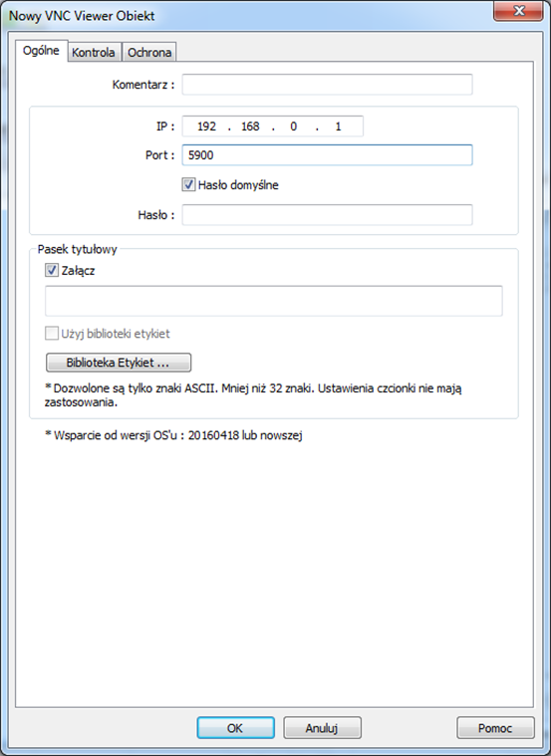551x756 pixels.
Task: Click the Wsparcie od wersji OS'u note
Action: 173,435
